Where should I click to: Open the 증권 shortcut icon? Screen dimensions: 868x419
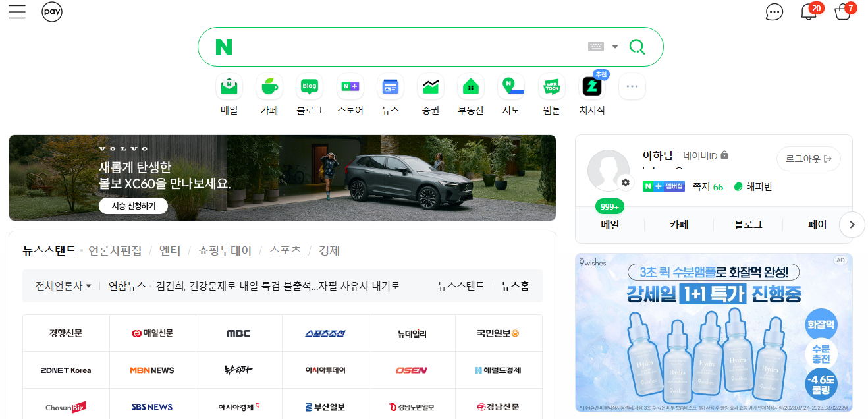[x=431, y=86]
